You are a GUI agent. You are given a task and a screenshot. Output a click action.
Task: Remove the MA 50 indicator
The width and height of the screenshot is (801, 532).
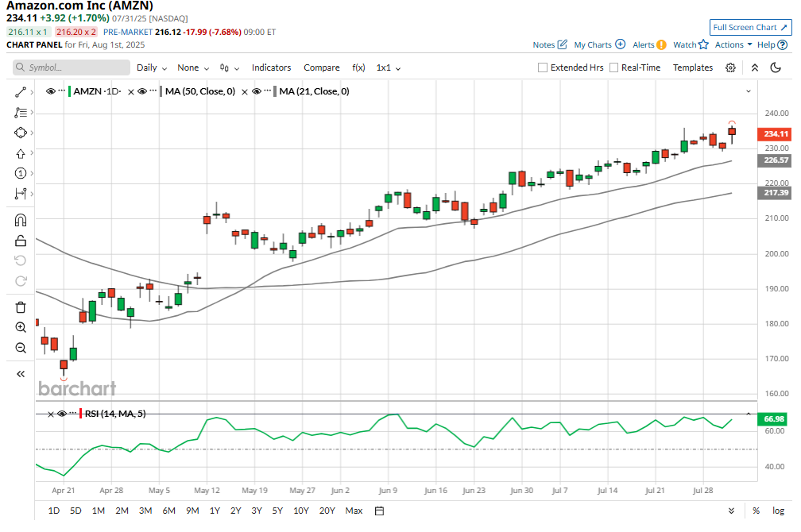[131, 92]
